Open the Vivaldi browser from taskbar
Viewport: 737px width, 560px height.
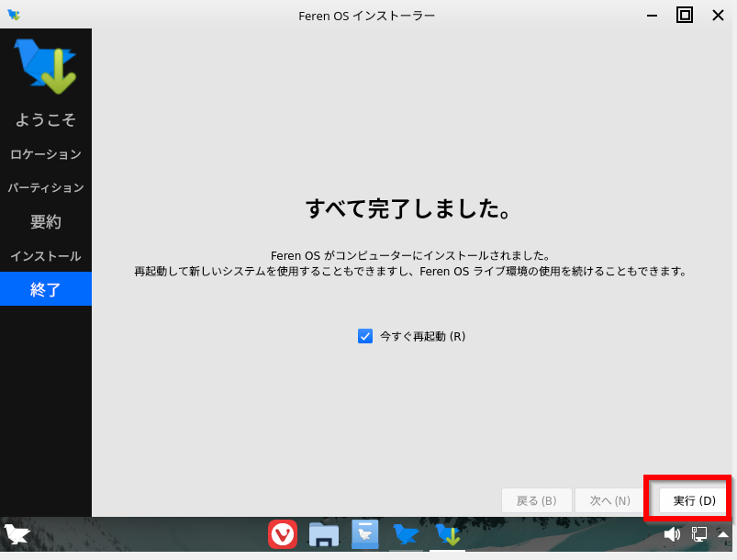283,534
